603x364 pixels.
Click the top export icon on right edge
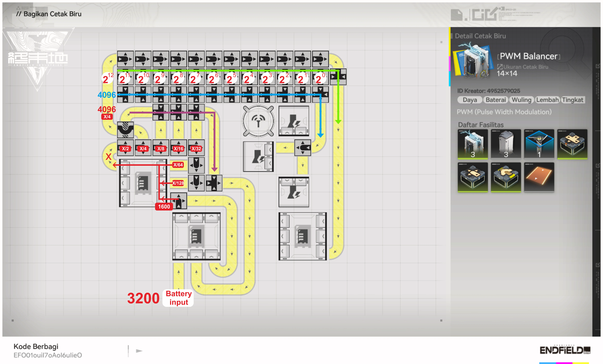598,66
